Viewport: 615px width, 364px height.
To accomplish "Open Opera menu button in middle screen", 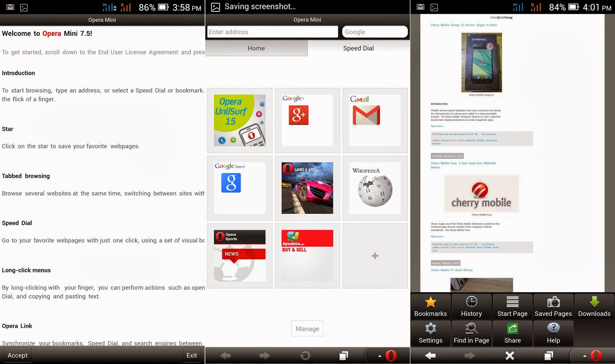I will 387,356.
